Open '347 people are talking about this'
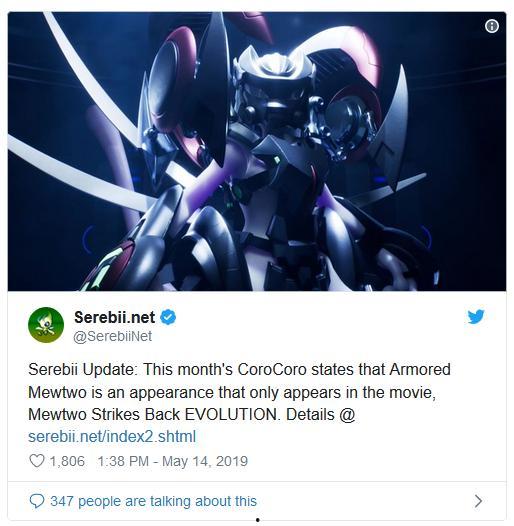 tap(153, 501)
